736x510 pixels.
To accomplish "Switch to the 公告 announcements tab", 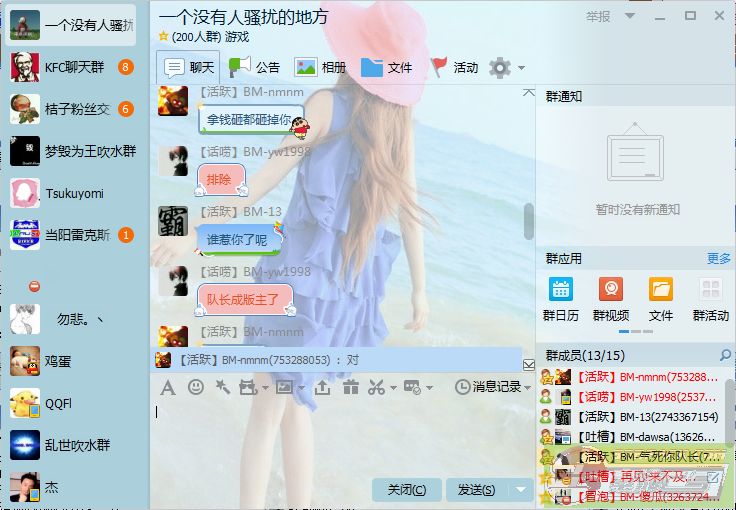I will [255, 67].
